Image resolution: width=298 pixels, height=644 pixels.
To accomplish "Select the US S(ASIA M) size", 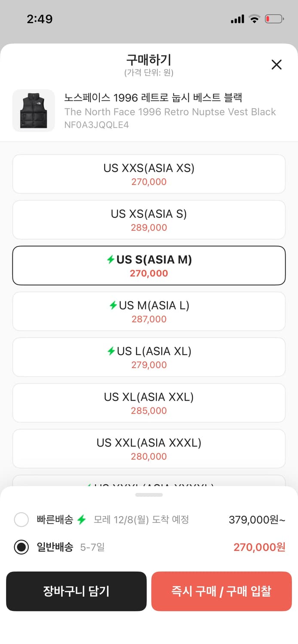I will pos(149,265).
